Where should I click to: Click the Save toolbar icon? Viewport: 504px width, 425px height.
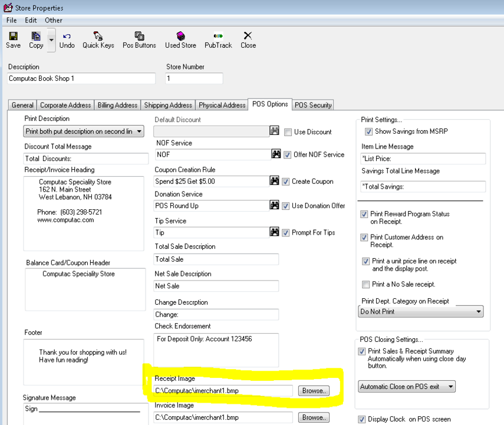point(13,40)
